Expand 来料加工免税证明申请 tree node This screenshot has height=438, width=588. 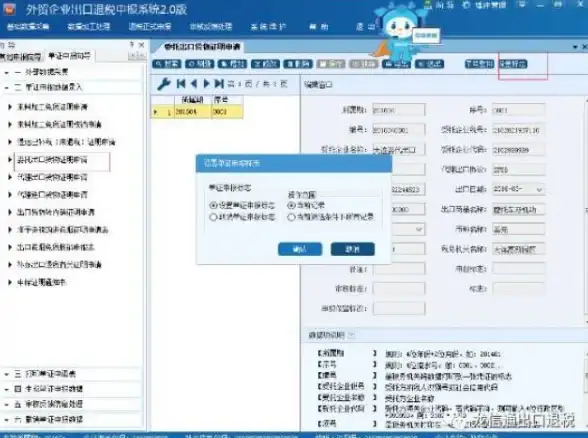pos(10,107)
